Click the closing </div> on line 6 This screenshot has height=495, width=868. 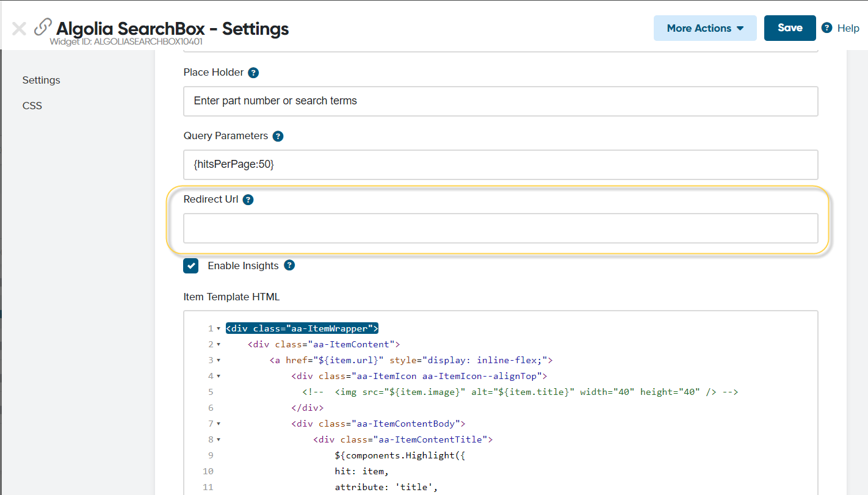click(x=308, y=408)
